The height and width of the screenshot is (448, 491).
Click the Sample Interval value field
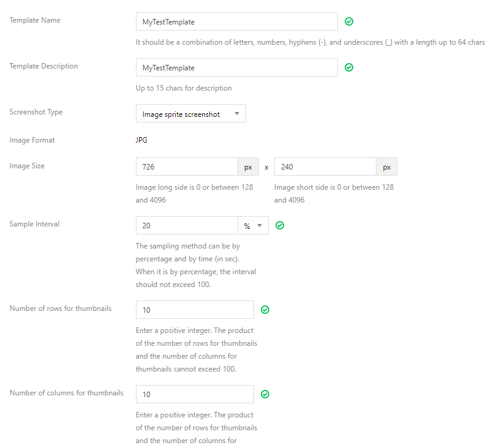[187, 225]
